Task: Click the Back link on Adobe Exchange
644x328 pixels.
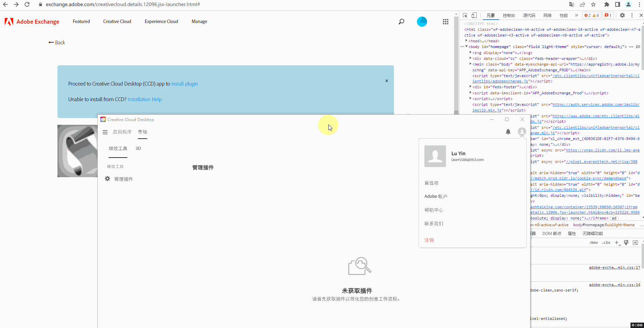Action: (x=57, y=43)
